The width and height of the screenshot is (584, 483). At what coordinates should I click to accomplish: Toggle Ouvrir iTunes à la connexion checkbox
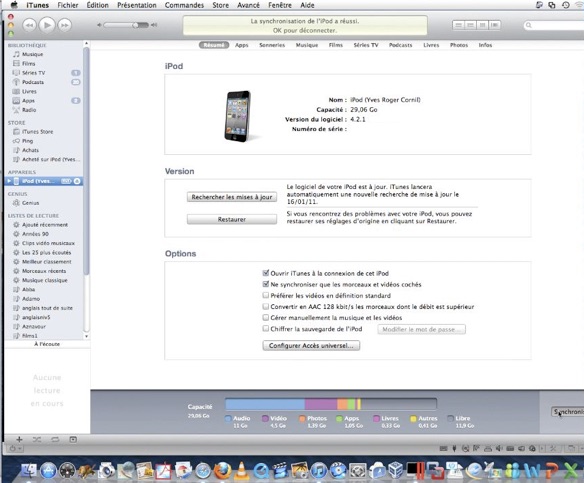pyautogui.click(x=266, y=273)
